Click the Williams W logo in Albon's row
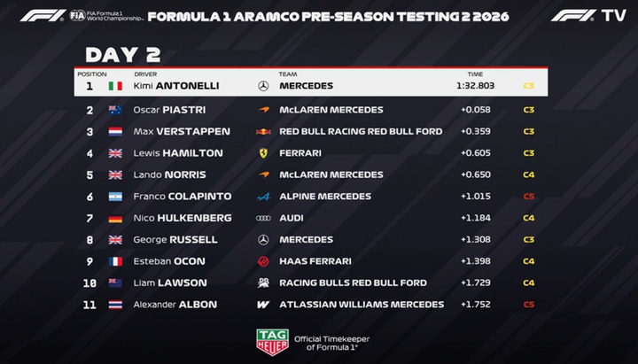Screen dimensions: 638x364 pos(262,305)
